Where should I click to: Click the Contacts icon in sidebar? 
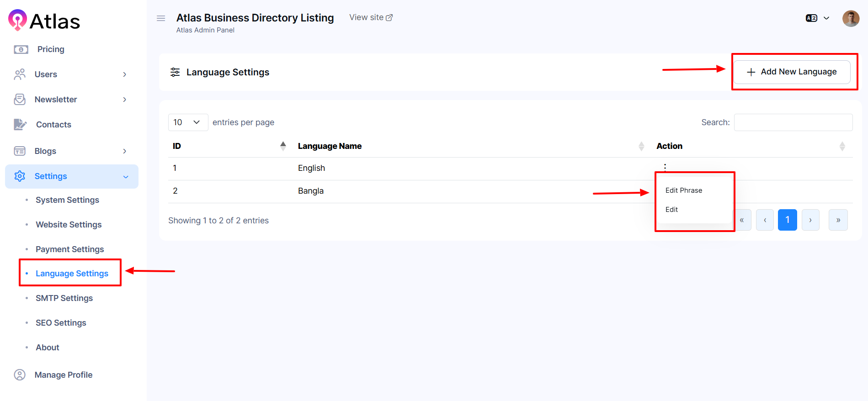coord(20,124)
